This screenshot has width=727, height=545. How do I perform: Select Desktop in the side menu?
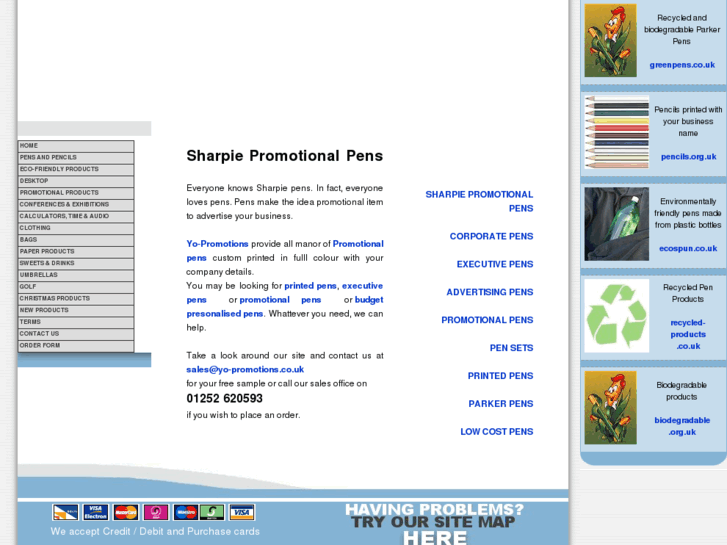76,181
